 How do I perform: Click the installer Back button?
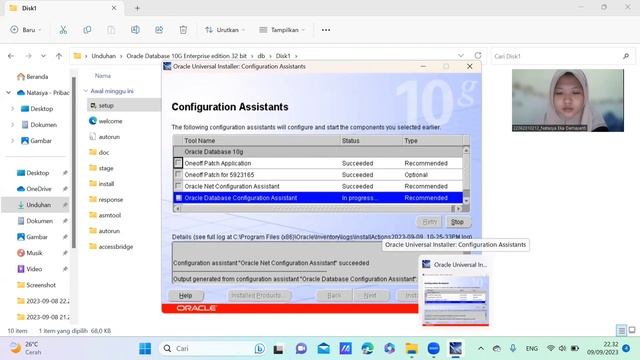click(x=334, y=295)
